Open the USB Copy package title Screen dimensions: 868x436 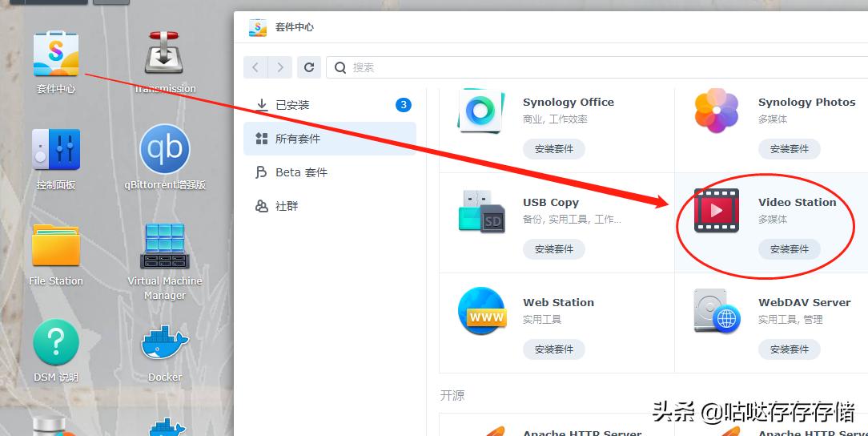[551, 203]
